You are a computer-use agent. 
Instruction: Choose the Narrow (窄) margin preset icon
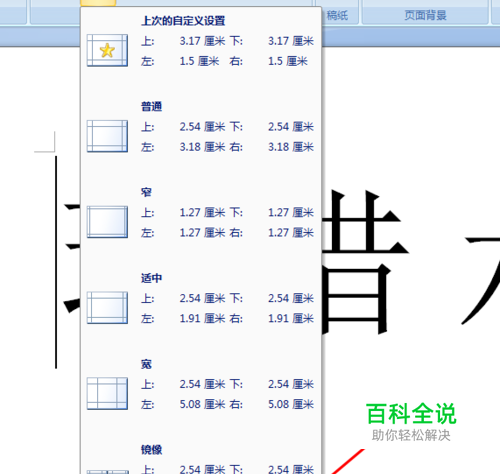(x=107, y=222)
